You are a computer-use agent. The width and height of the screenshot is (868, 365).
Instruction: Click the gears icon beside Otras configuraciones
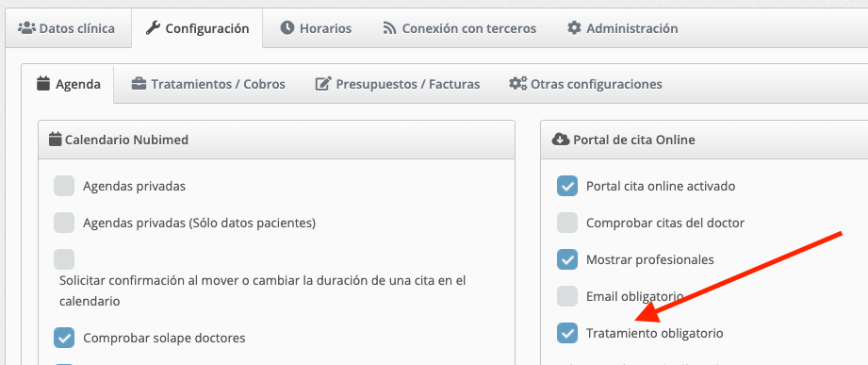(518, 84)
